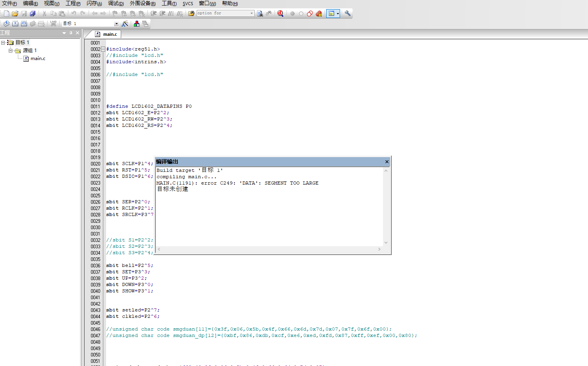The width and height of the screenshot is (588, 366).
Task: Open the target 目标 1 selection dropdown
Action: click(116, 24)
